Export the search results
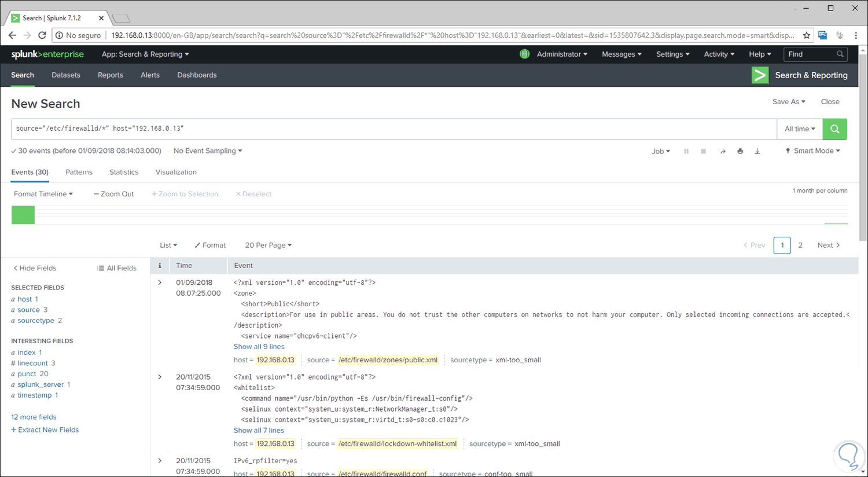The image size is (868, 477). click(757, 151)
